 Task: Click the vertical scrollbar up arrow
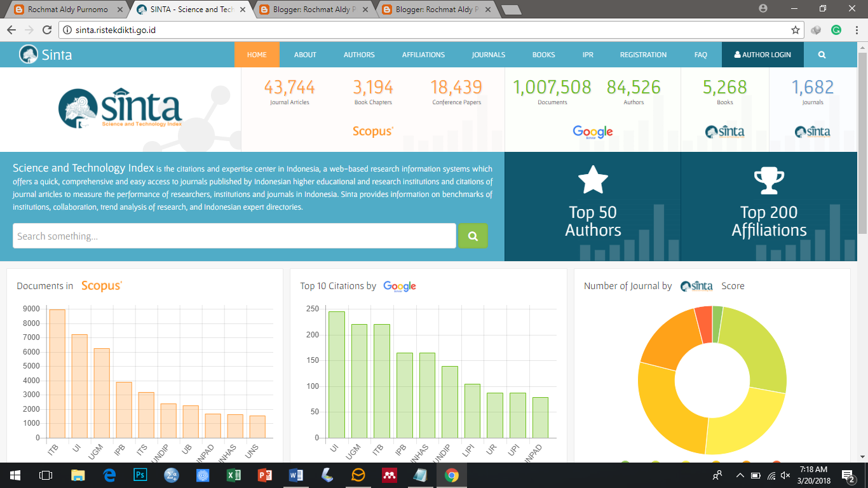coord(862,48)
